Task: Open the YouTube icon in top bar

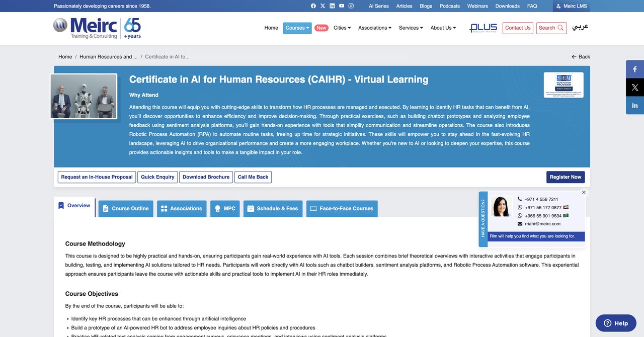Action: point(342,6)
